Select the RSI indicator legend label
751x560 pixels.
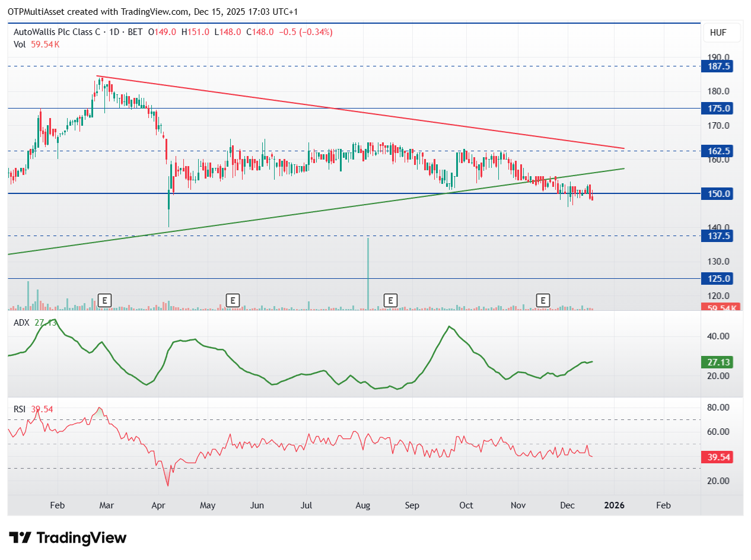[21, 409]
